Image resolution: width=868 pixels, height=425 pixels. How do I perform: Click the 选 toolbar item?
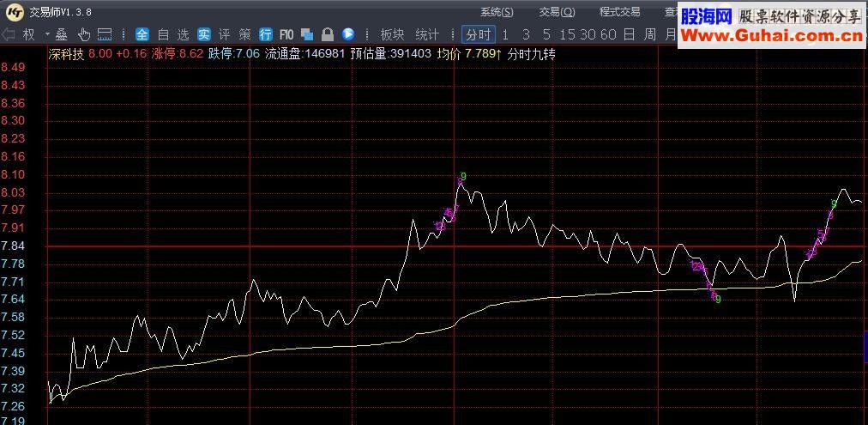point(184,35)
